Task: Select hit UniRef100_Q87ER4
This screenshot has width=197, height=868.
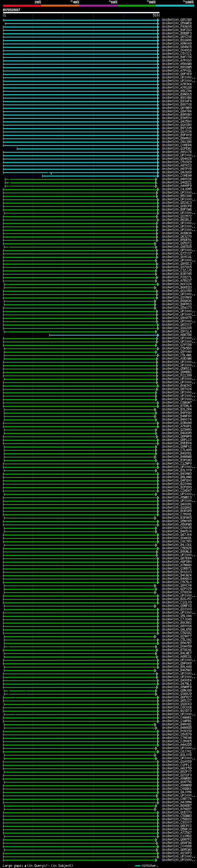Action: [x=177, y=558]
